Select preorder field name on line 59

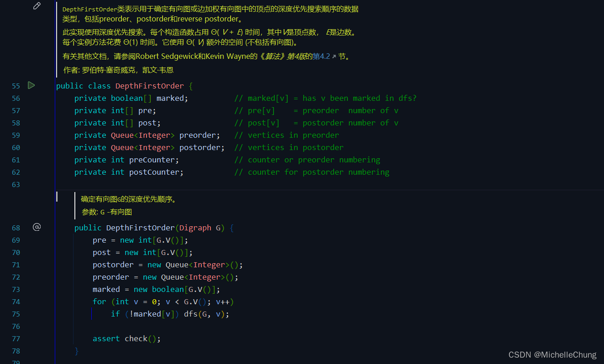coord(198,135)
